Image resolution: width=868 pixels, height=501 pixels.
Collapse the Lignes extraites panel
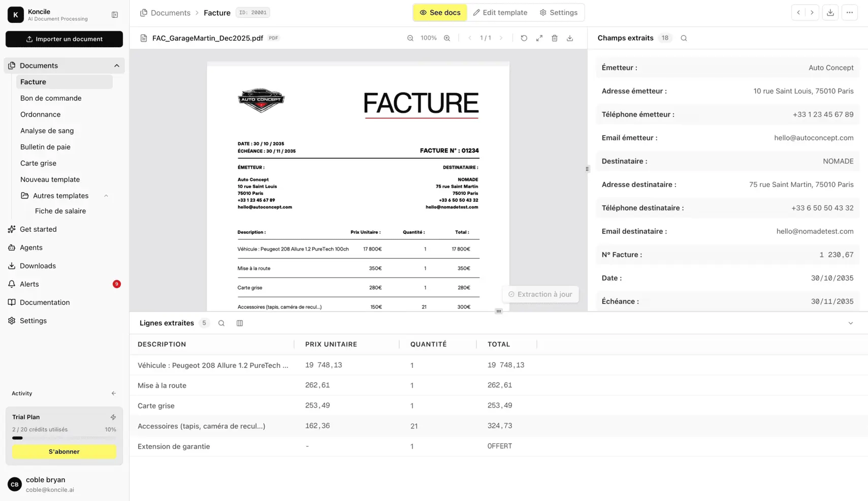850,323
